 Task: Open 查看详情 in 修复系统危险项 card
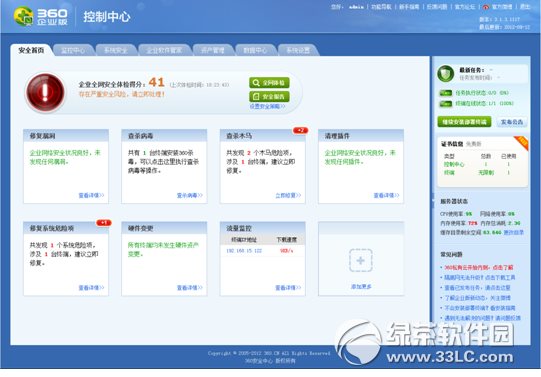(91, 288)
